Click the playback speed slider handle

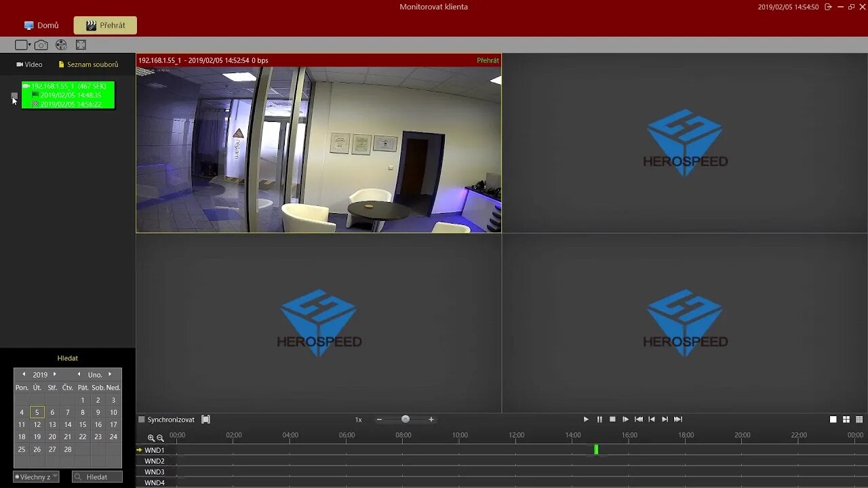click(x=406, y=420)
